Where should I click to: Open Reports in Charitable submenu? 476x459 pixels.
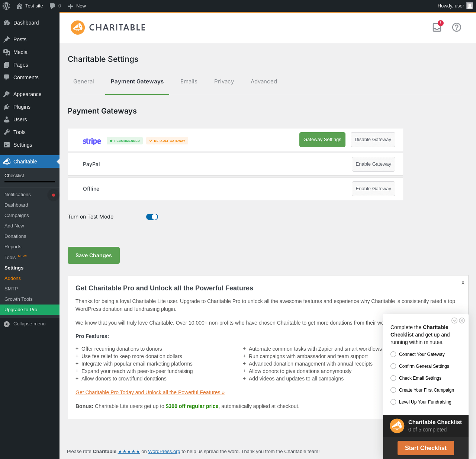pos(30,247)
